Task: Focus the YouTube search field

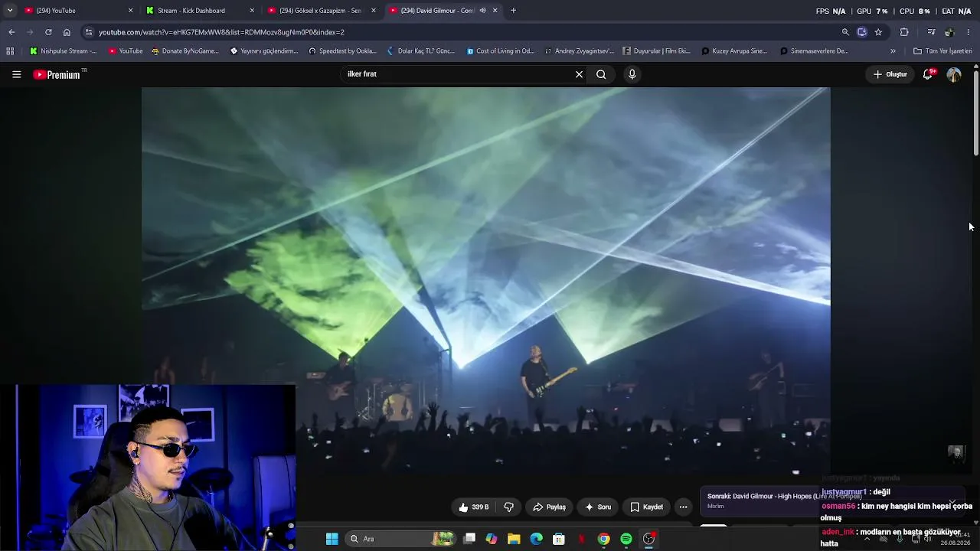Action: [x=458, y=74]
